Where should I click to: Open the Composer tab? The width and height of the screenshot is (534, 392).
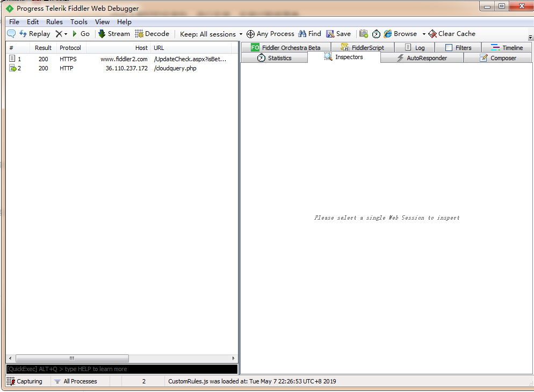[497, 58]
